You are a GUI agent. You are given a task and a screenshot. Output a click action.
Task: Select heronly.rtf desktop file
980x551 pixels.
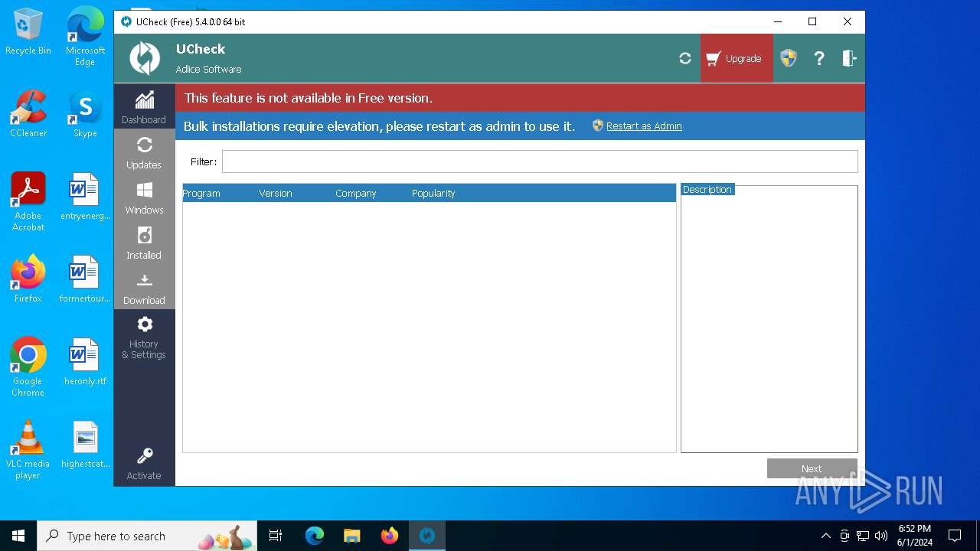[85, 362]
